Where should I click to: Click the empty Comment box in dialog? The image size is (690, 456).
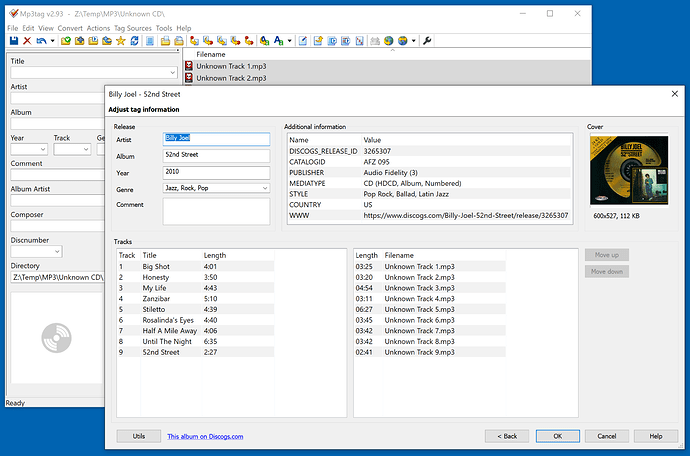coord(216,211)
